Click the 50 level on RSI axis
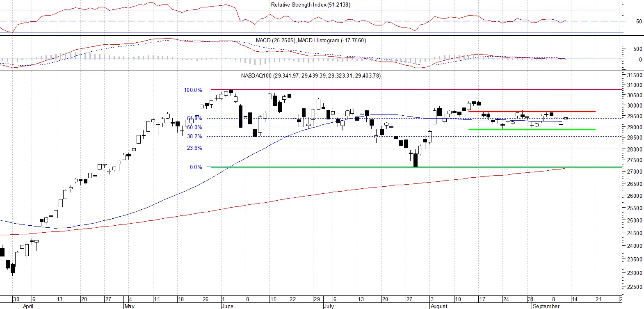The height and width of the screenshot is (309, 644). [639, 21]
